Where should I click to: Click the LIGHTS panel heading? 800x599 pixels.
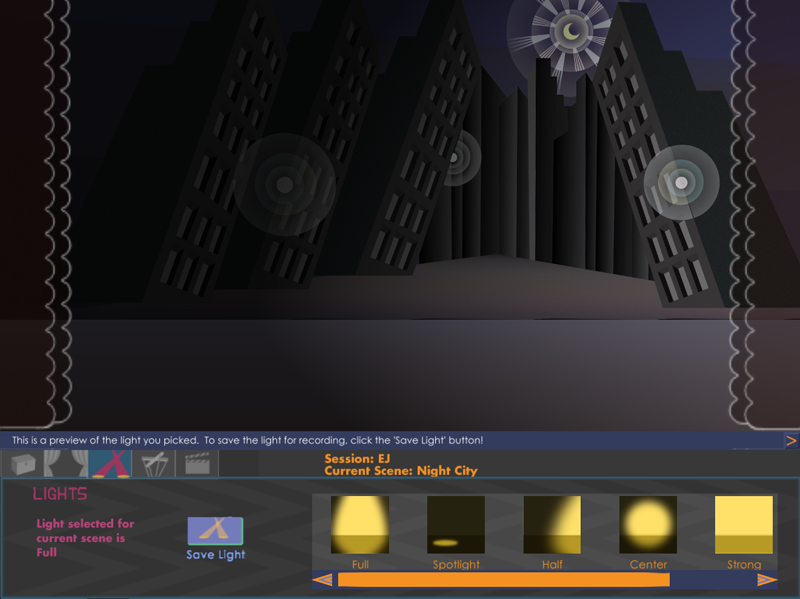point(60,494)
